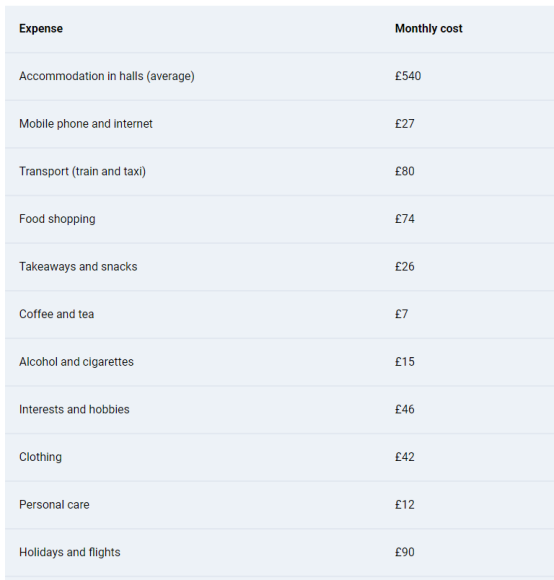
Task: Click the £7 coffee and tea cost
Action: (x=401, y=314)
